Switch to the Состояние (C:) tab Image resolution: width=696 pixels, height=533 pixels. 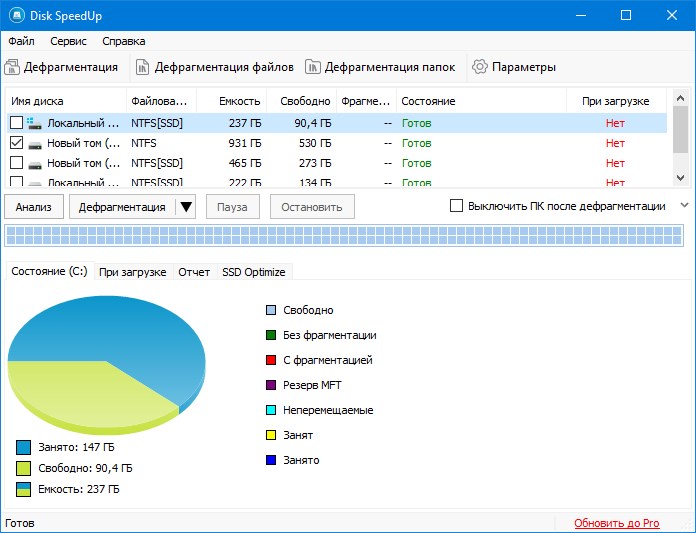pyautogui.click(x=49, y=271)
